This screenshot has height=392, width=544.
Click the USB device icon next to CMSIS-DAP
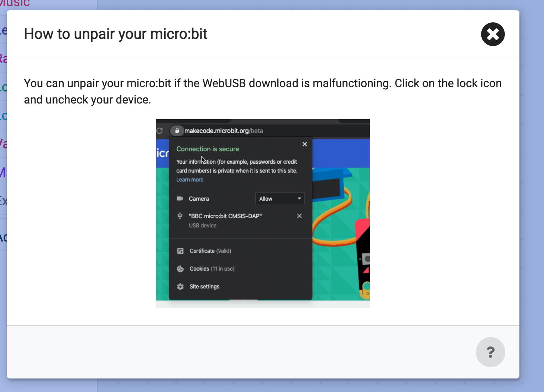click(180, 216)
